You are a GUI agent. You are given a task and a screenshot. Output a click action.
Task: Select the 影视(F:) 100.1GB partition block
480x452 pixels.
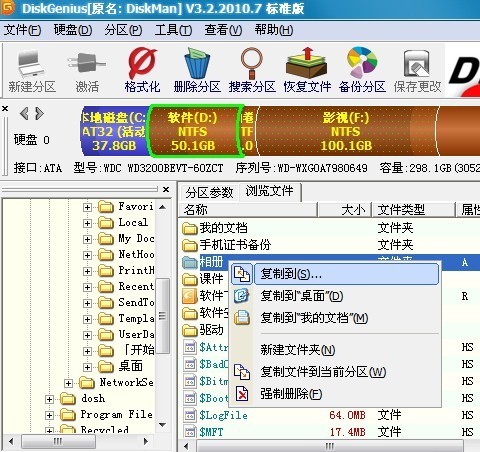pyautogui.click(x=347, y=131)
